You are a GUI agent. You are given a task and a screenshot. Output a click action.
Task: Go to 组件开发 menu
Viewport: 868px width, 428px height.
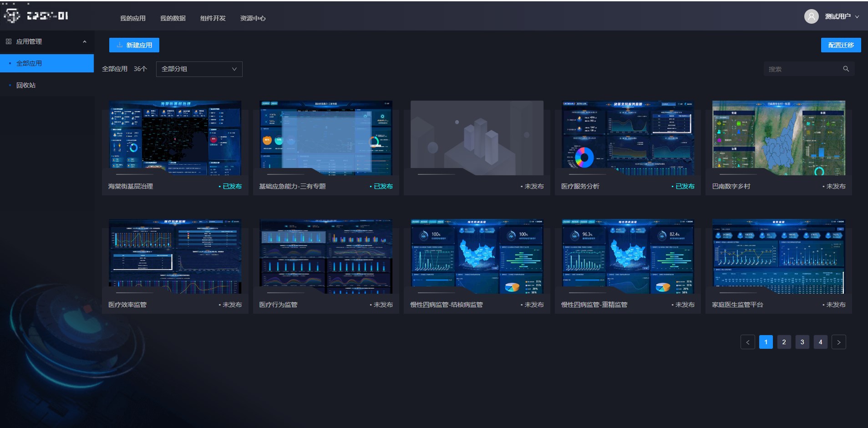pos(213,18)
